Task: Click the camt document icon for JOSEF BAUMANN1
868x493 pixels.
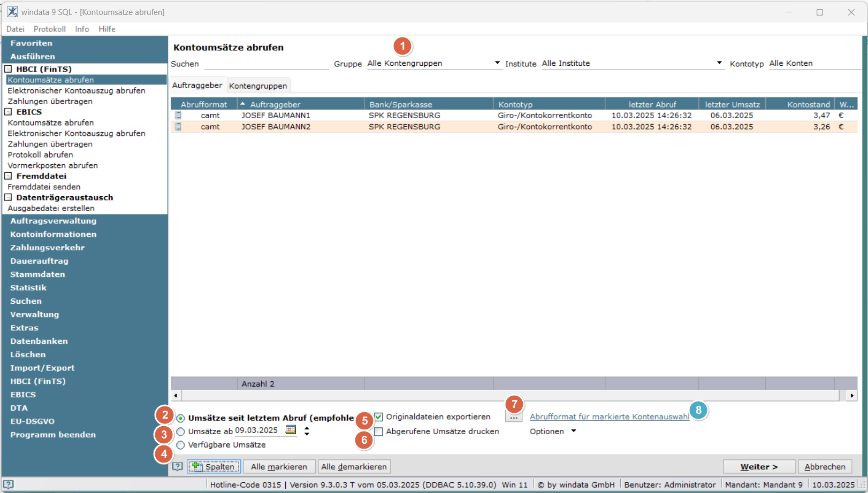Action: 178,115
